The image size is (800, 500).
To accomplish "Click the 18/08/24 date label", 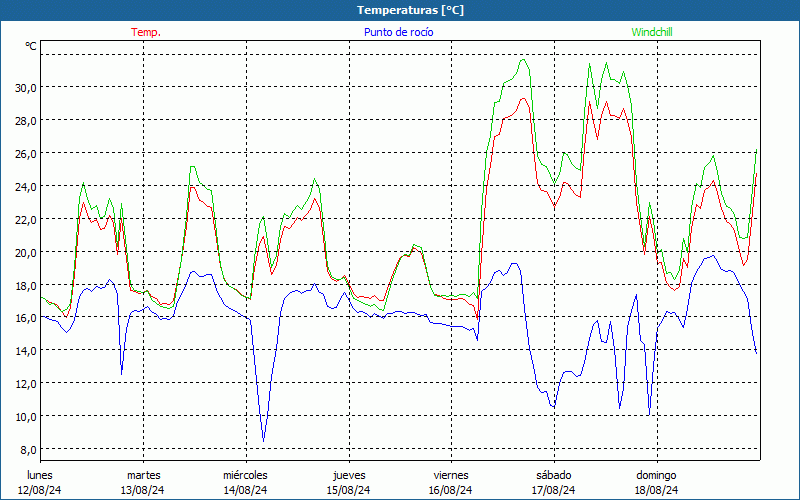I will 656,490.
